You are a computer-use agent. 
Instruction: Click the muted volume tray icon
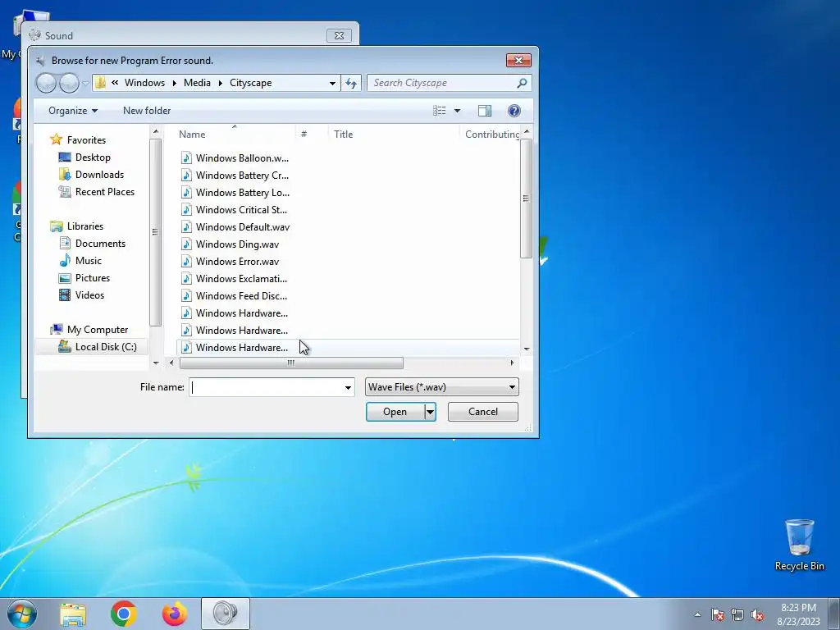(x=757, y=614)
